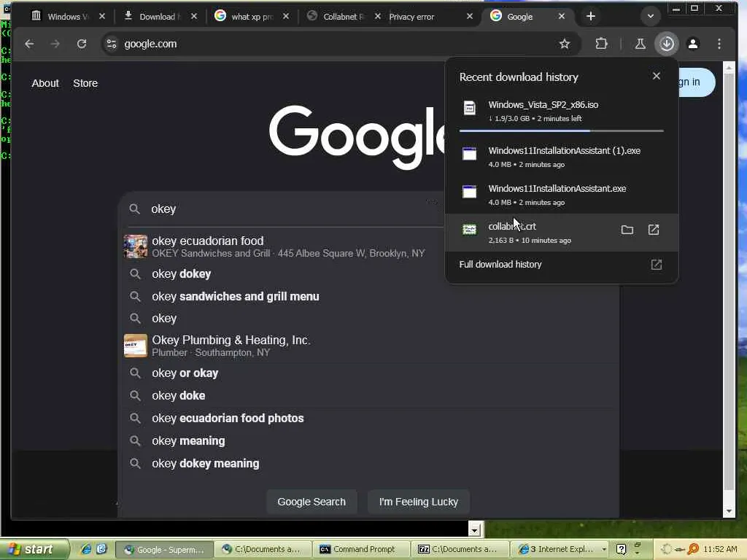Open full download history external icon

(x=656, y=265)
